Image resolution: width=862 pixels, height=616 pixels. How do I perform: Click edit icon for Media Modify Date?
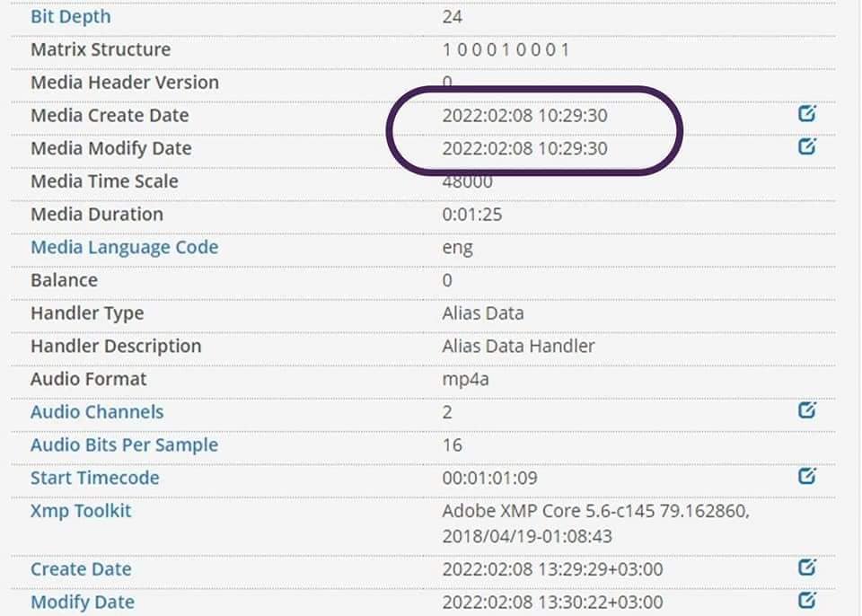pos(806,146)
